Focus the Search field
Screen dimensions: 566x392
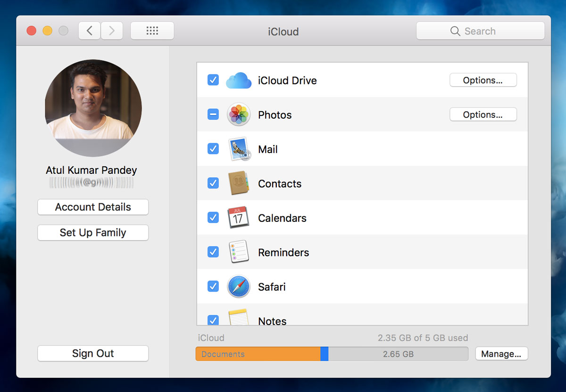[480, 31]
